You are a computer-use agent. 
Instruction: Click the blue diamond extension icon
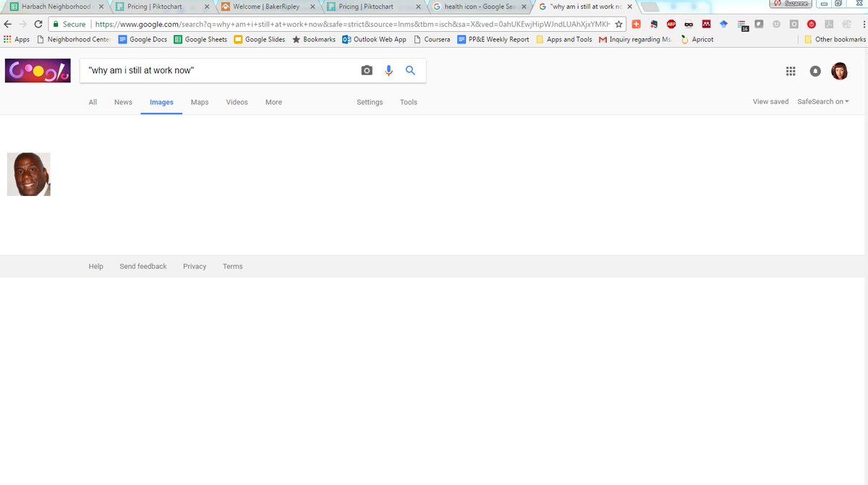[723, 24]
